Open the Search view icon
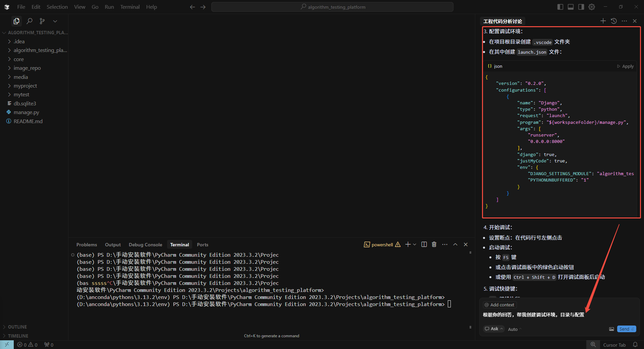Image resolution: width=644 pixels, height=349 pixels. [x=30, y=21]
